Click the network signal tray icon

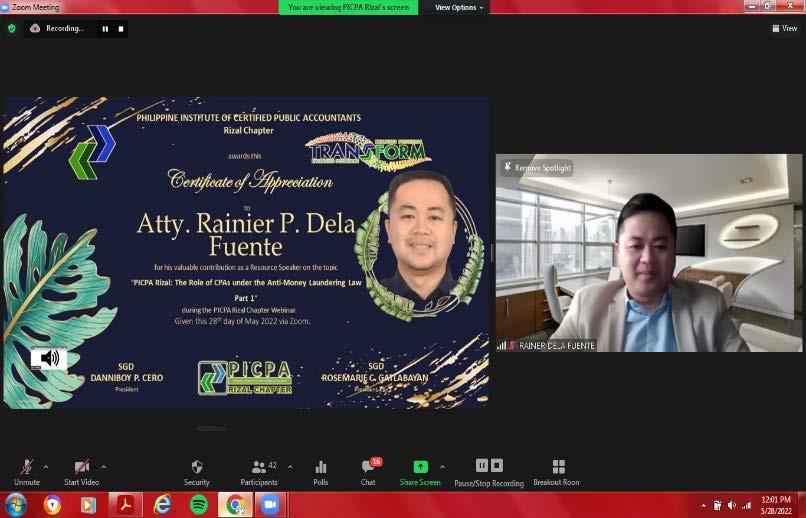tap(746, 505)
